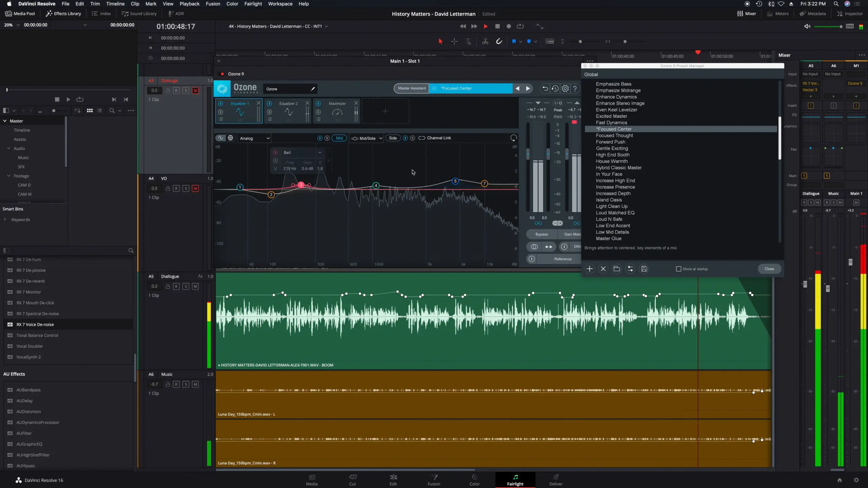Viewport: 868px width, 488px height.
Task: Unmute the A3 Dialouge track
Action: coord(195,90)
